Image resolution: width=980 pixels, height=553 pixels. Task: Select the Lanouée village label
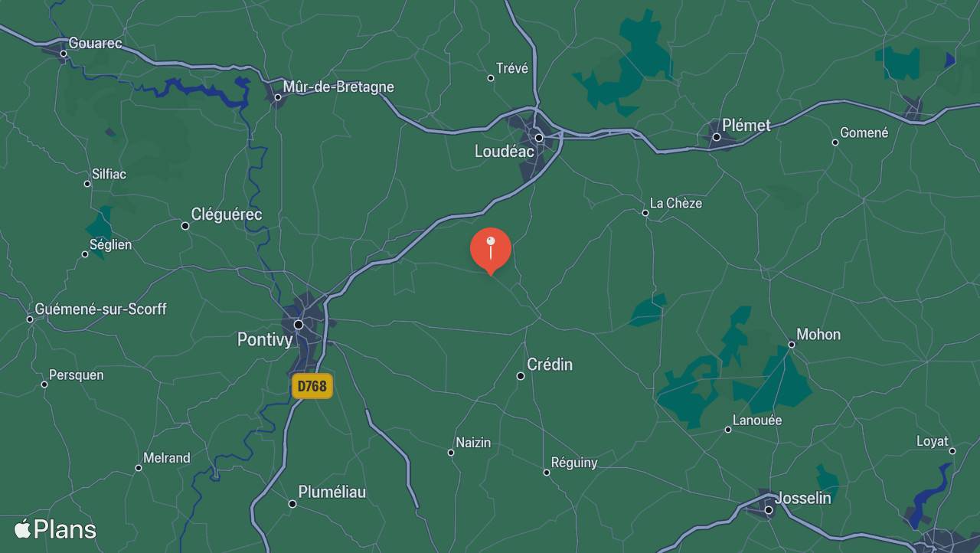coord(757,420)
